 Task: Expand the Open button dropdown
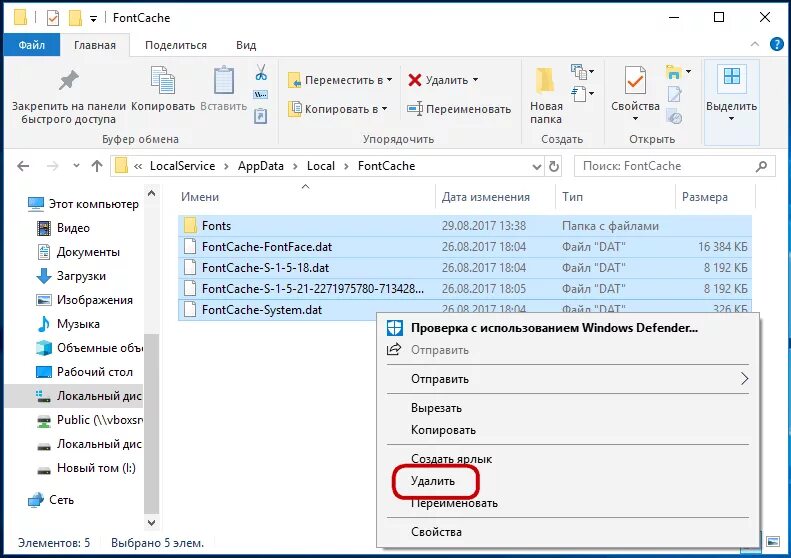689,72
